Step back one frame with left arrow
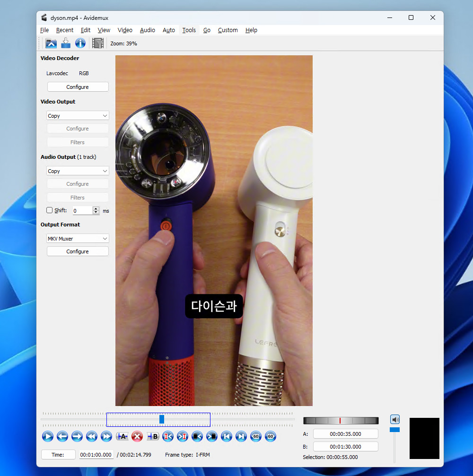This screenshot has height=476, width=473. tap(62, 436)
